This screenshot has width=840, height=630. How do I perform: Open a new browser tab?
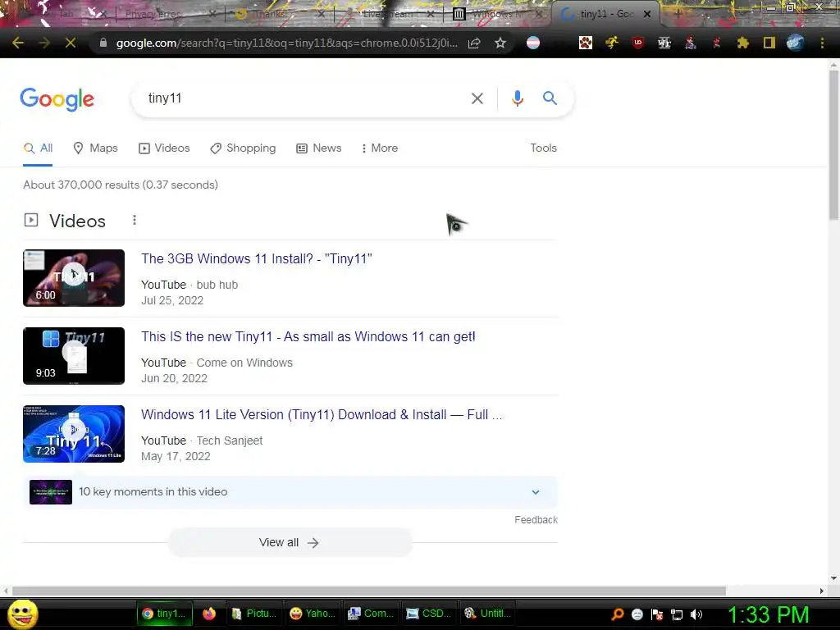click(678, 15)
